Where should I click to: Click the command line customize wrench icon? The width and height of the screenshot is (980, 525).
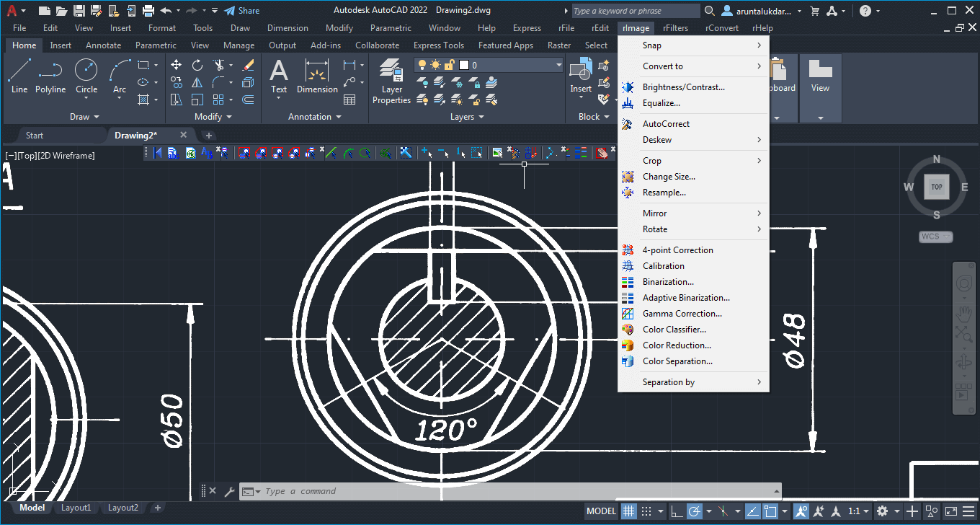coord(229,491)
